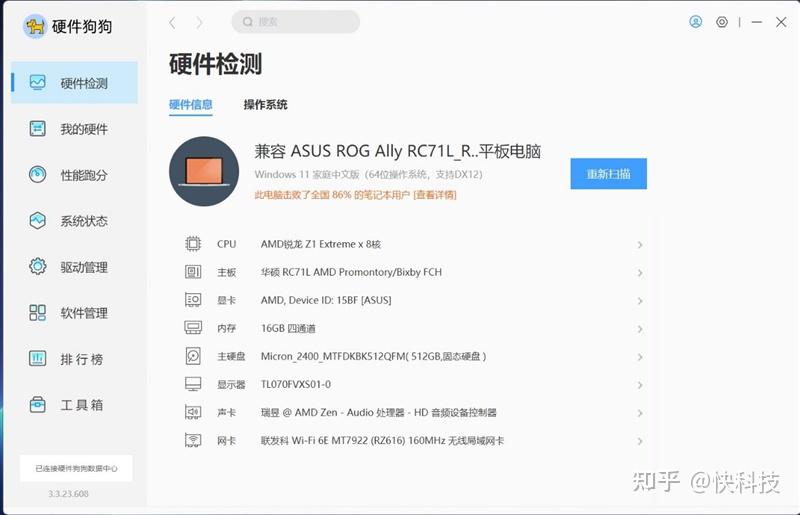Select the AMD锐龙 Z1 Extreme x 8核 text
Viewport: 800px width, 515px height.
click(x=321, y=244)
